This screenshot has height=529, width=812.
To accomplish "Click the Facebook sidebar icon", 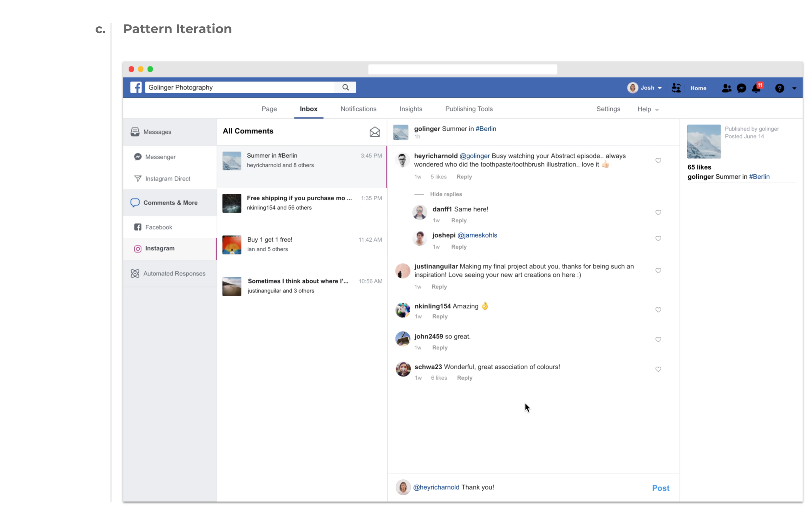I will [x=137, y=228].
